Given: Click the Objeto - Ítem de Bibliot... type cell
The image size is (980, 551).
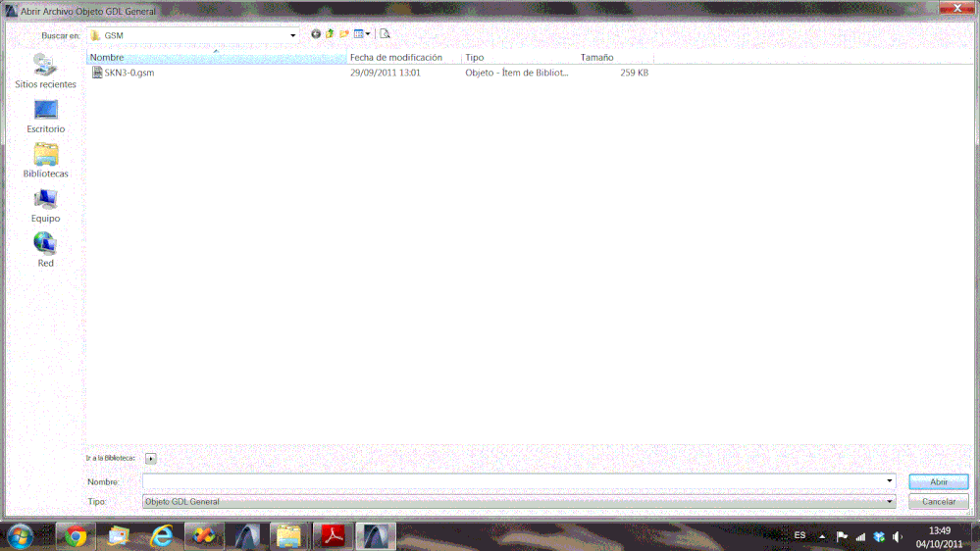Looking at the screenshot, I should tap(516, 73).
